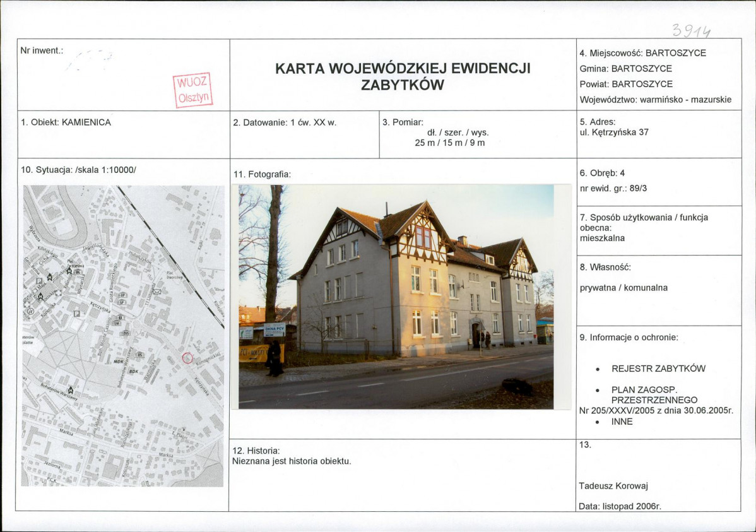Click the BDK label on the map
The width and height of the screenshot is (756, 532).
pyautogui.click(x=134, y=371)
